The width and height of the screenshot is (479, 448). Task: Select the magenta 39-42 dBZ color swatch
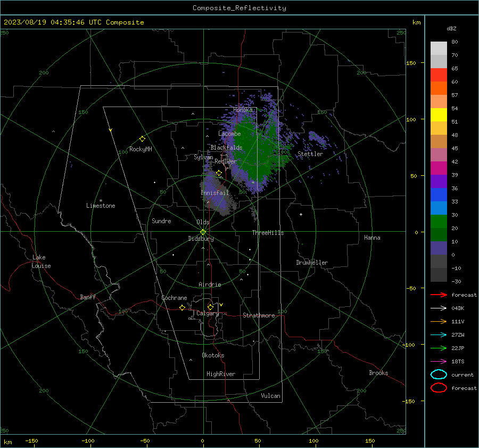point(439,168)
